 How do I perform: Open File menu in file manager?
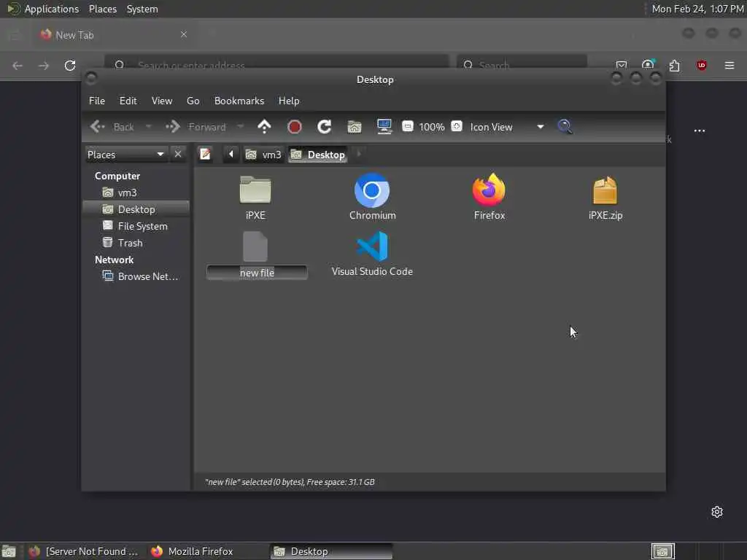(97, 101)
